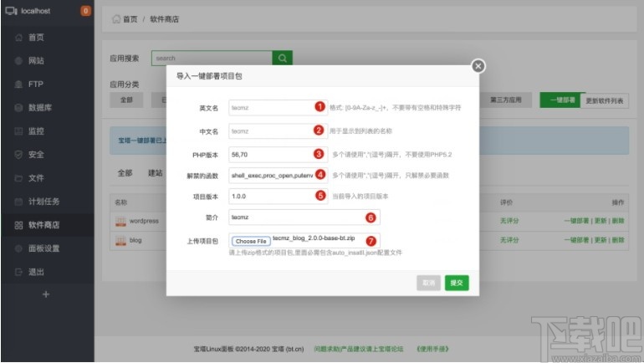Viewport: 644px width, 363px height.
Task: Click the wordpress row icon
Action: (x=120, y=222)
